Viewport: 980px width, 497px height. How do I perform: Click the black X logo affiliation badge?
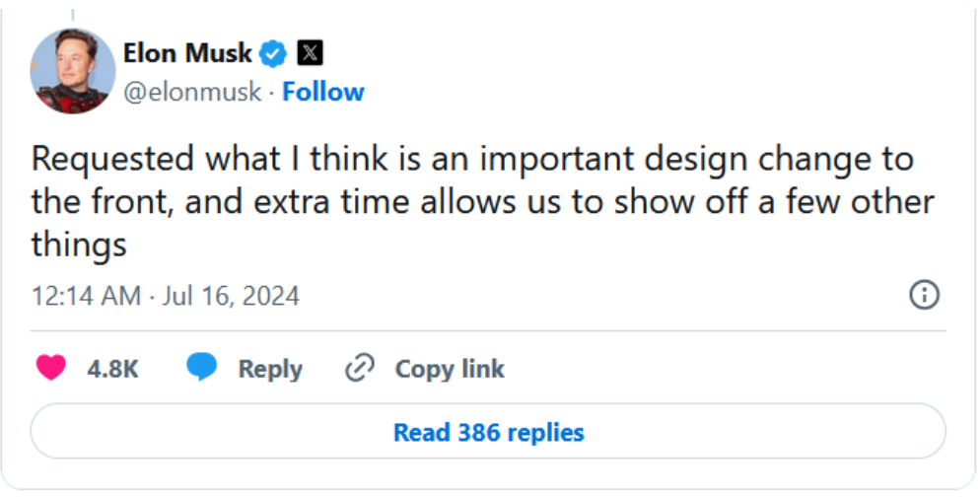click(310, 53)
